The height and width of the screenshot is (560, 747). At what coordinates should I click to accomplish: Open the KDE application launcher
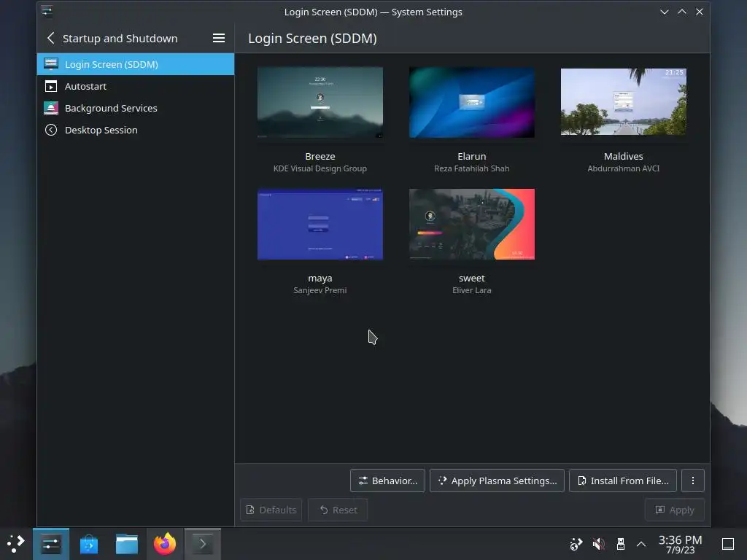[16, 544]
